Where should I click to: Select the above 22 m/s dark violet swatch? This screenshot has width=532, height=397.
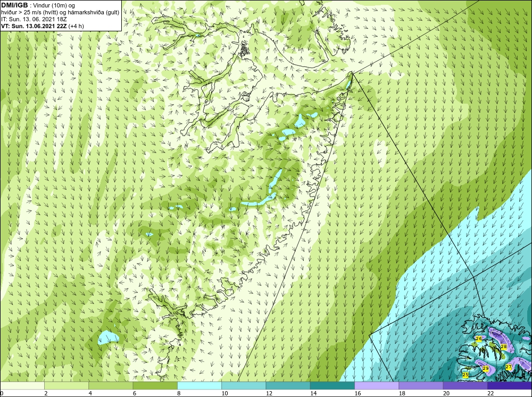(x=509, y=386)
